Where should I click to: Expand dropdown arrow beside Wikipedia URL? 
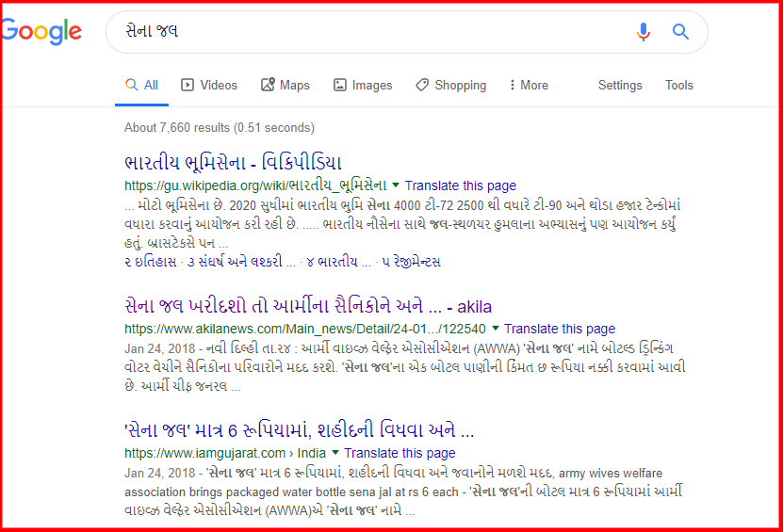396,185
